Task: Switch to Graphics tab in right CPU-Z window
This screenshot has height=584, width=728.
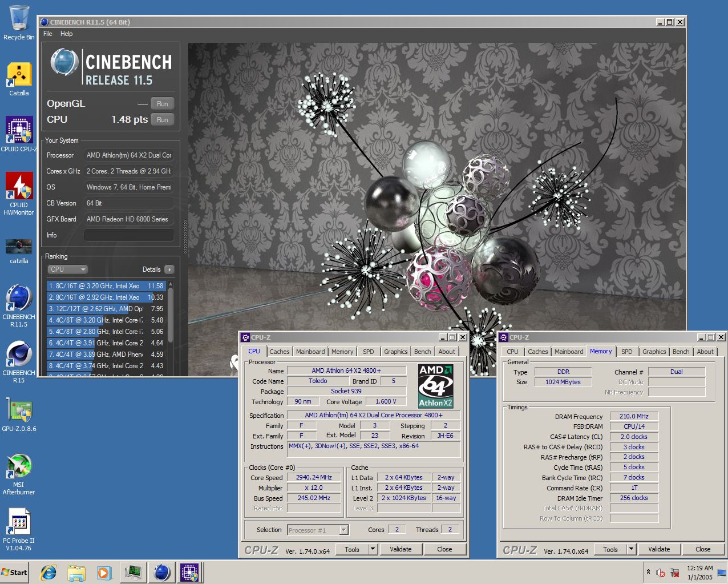Action: (x=654, y=352)
